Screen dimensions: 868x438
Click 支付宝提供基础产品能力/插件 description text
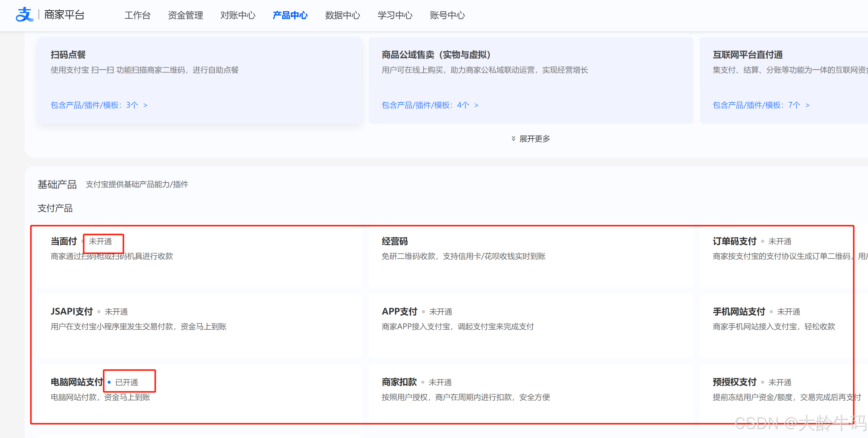click(137, 184)
